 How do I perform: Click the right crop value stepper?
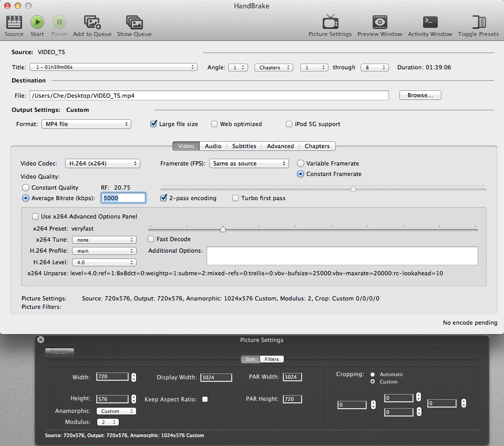click(x=464, y=403)
